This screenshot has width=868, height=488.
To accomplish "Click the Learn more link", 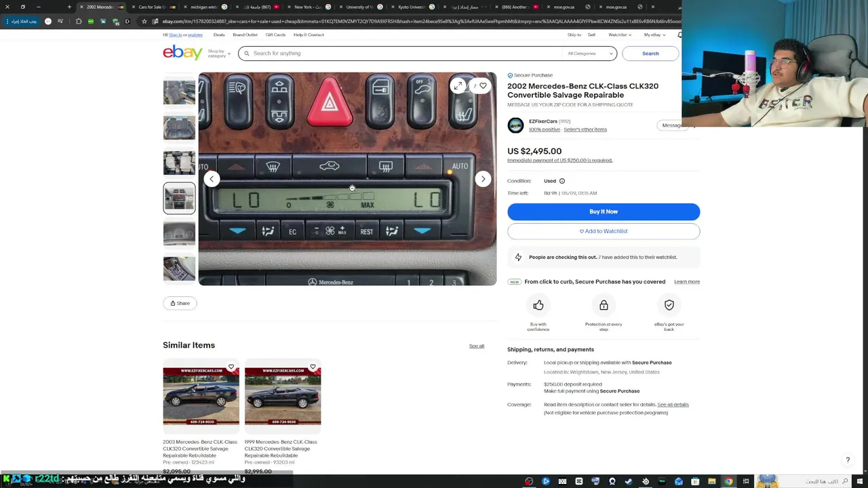I will [x=687, y=282].
